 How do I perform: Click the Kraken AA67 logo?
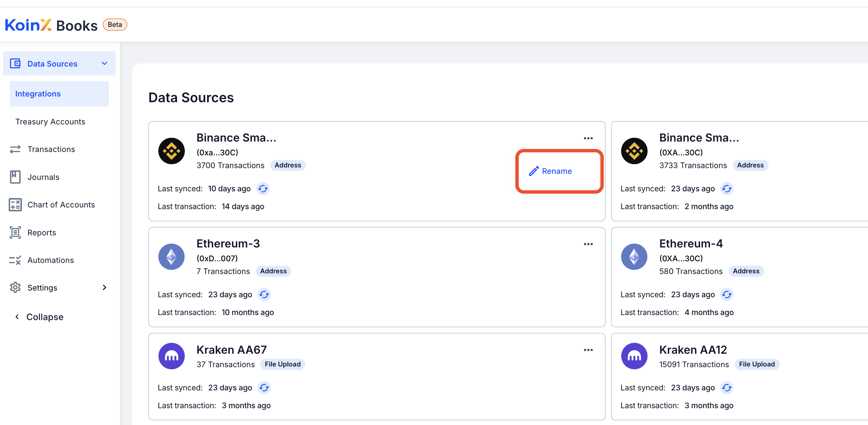click(171, 356)
